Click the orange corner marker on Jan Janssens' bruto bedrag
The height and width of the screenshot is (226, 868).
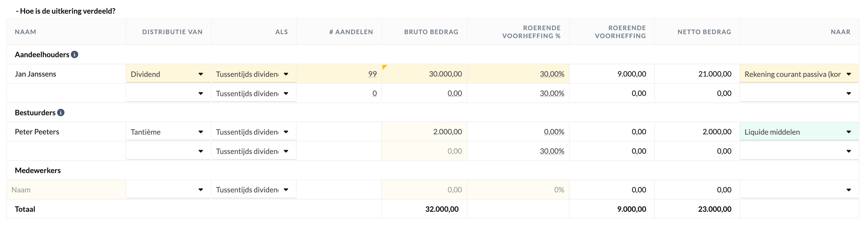pyautogui.click(x=384, y=67)
